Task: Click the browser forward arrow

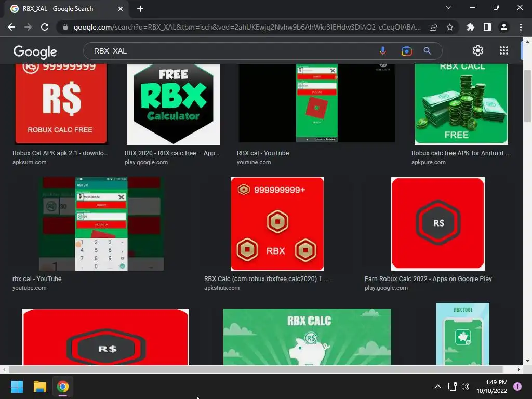Action: tap(28, 27)
